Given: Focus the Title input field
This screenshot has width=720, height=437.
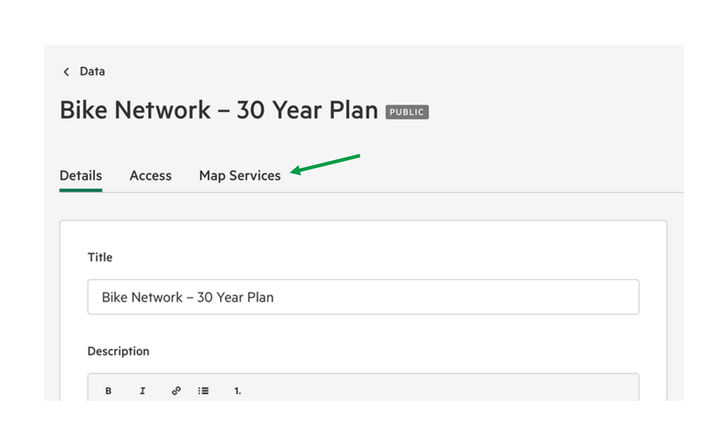Looking at the screenshot, I should tap(363, 297).
